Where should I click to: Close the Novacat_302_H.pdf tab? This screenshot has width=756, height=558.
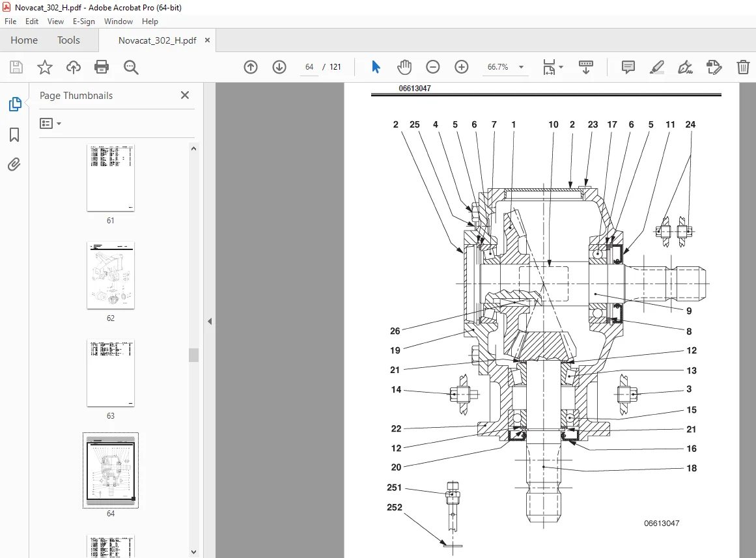[207, 40]
